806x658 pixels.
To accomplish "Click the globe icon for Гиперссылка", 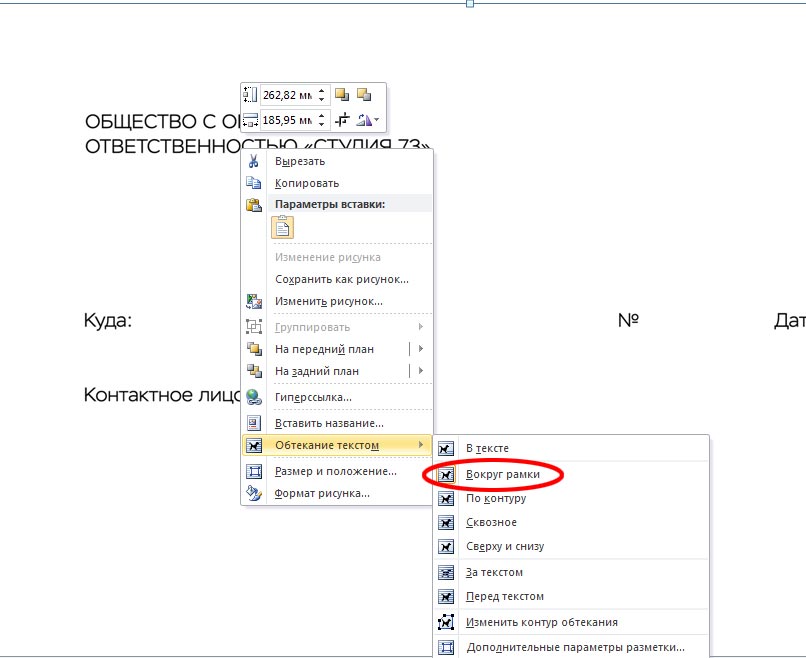I will [x=254, y=397].
